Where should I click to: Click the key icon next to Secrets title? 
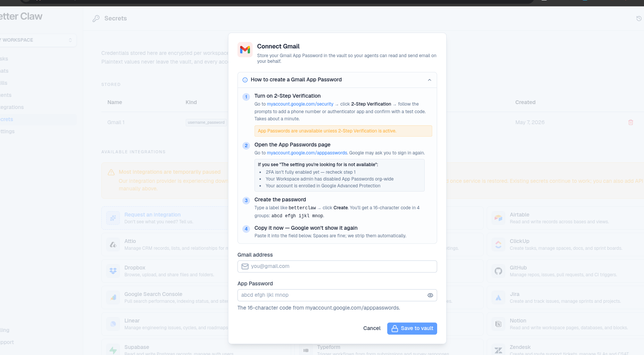(x=96, y=19)
